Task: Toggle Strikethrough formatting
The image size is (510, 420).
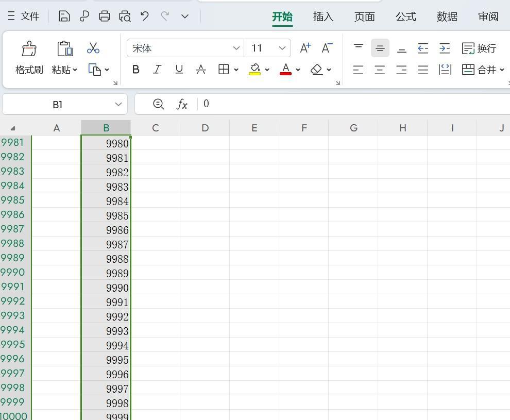Action: tap(201, 69)
